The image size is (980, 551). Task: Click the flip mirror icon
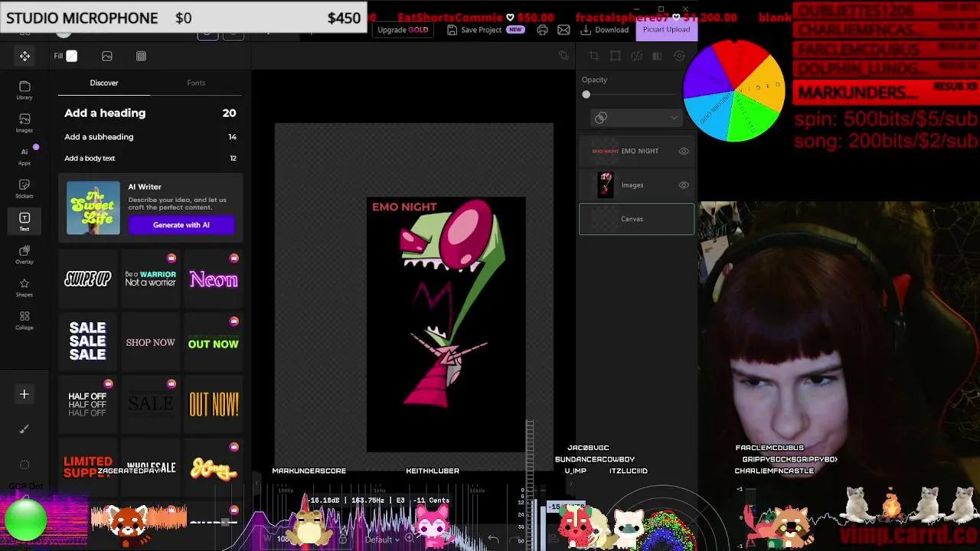coord(657,56)
